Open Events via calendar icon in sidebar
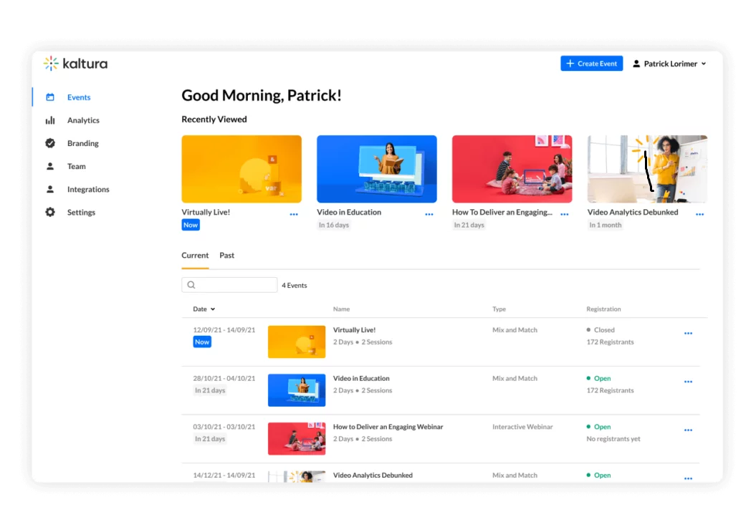The width and height of the screenshot is (756, 532). click(x=50, y=97)
